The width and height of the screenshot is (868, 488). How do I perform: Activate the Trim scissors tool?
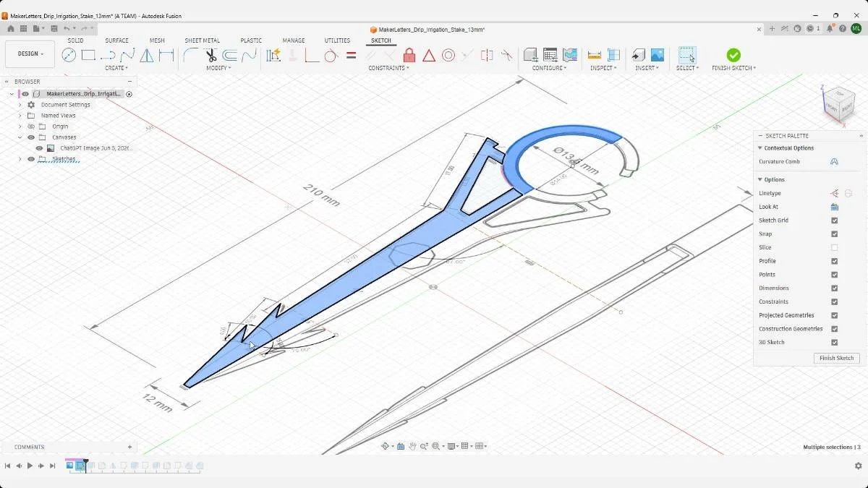click(210, 55)
